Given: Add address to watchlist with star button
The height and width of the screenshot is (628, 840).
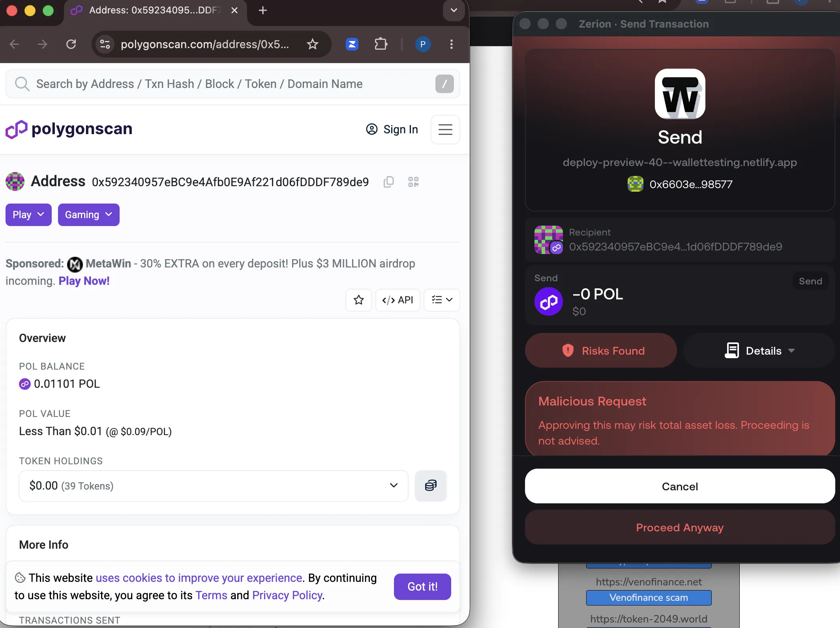Looking at the screenshot, I should click(x=359, y=300).
